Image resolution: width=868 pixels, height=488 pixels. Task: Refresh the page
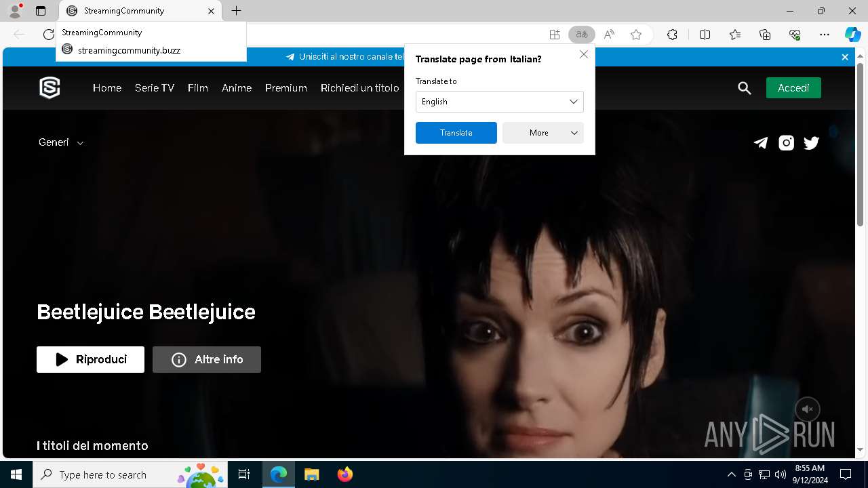coord(48,35)
